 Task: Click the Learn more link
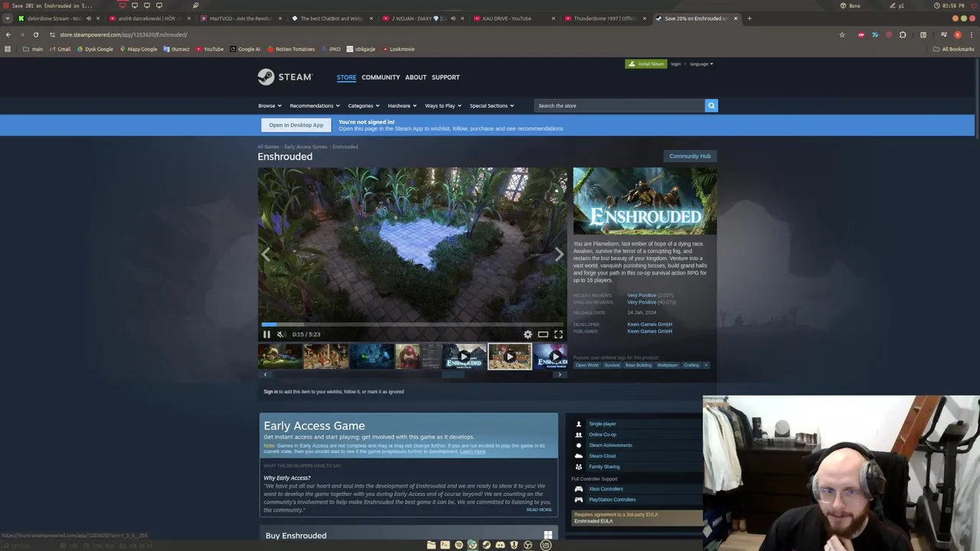(472, 452)
